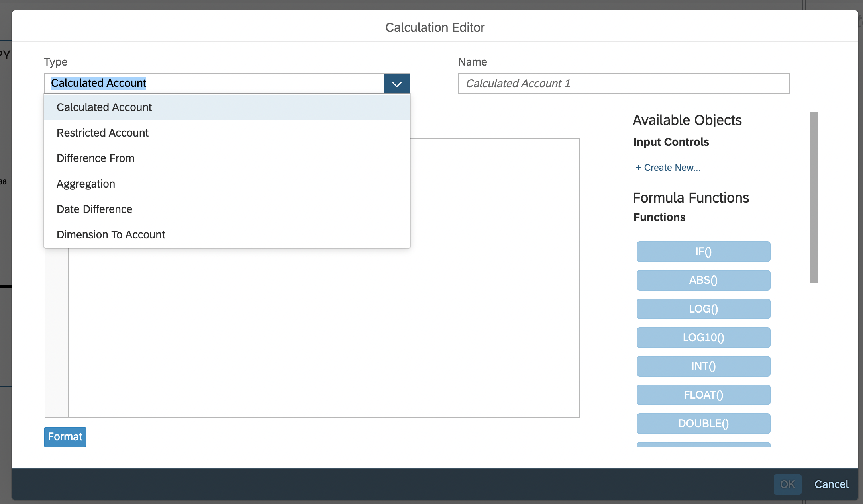Collapse the Type dropdown with the chevron button
Image resolution: width=863 pixels, height=504 pixels.
click(x=396, y=84)
